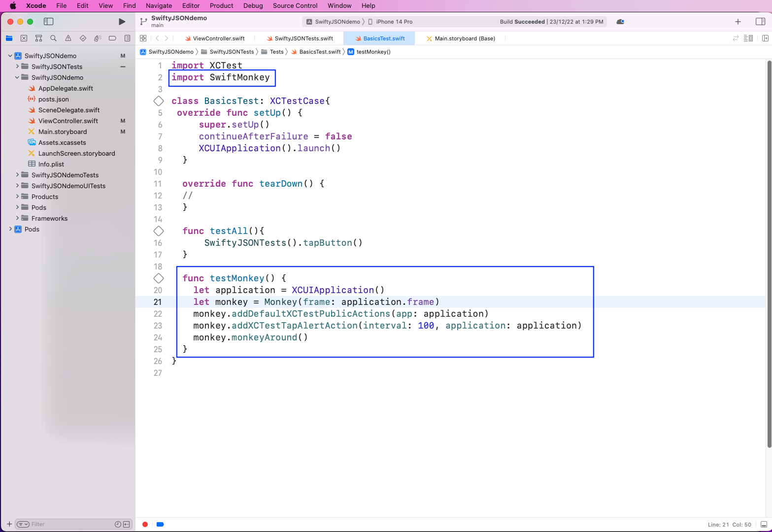The width and height of the screenshot is (772, 532).
Task: Choose the SwiftyJSONdemo scheme selector
Action: (334, 22)
